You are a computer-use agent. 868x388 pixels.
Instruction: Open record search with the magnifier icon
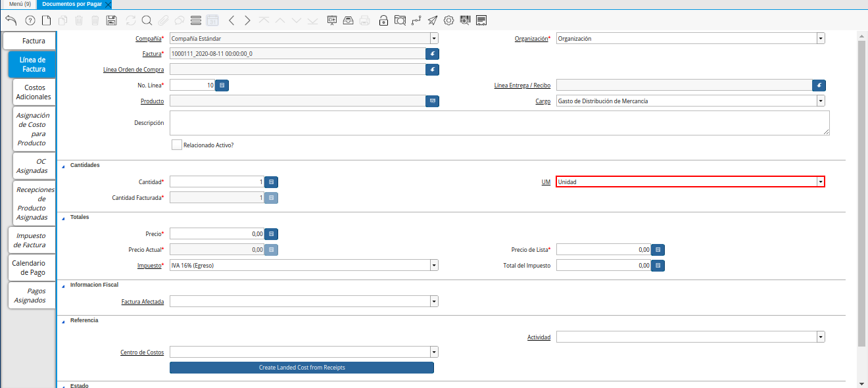point(147,20)
